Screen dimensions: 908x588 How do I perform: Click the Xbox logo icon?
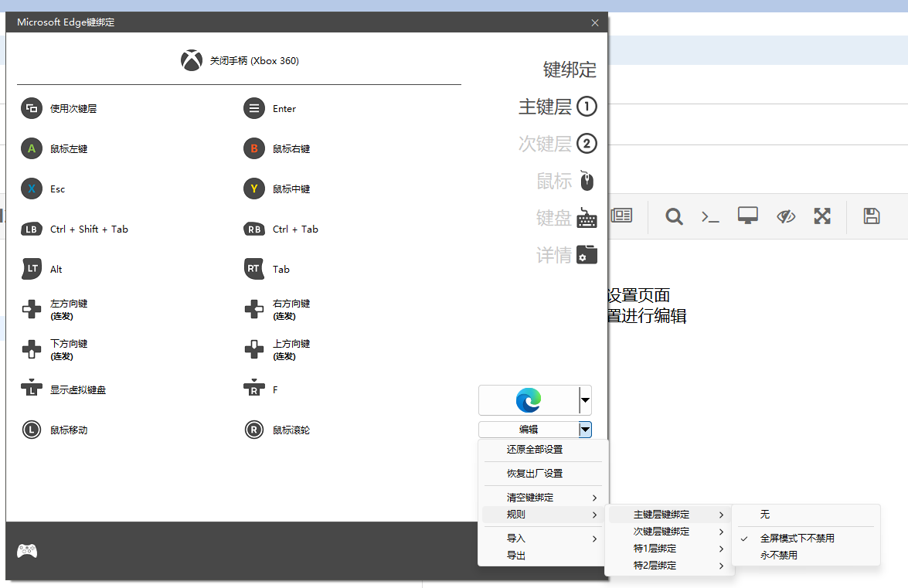coord(192,60)
